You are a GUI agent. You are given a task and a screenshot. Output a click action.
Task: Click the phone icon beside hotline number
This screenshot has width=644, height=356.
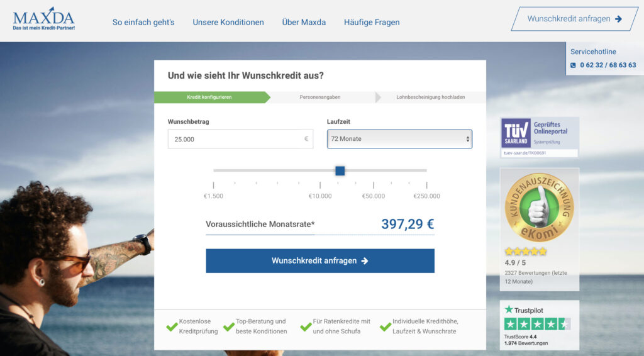[573, 65]
